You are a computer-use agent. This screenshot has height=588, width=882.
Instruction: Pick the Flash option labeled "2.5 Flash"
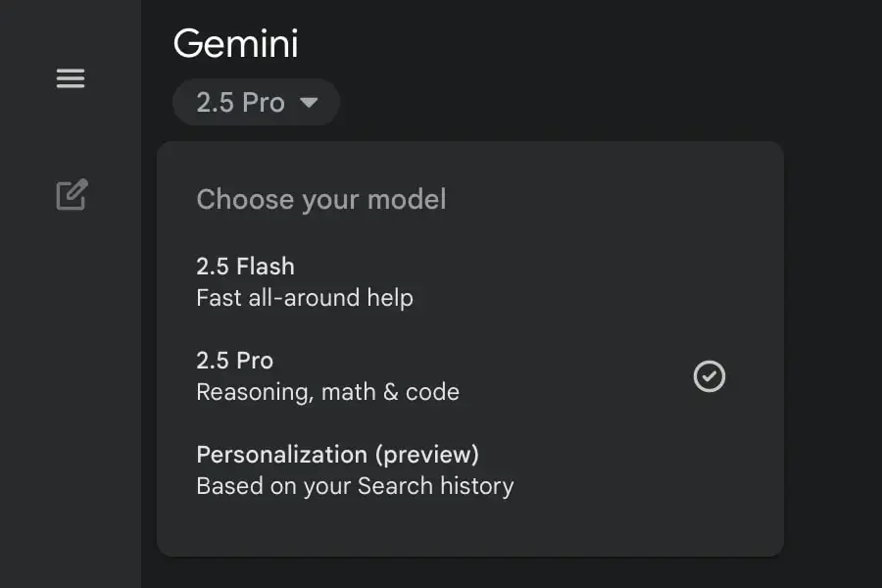pyautogui.click(x=245, y=266)
